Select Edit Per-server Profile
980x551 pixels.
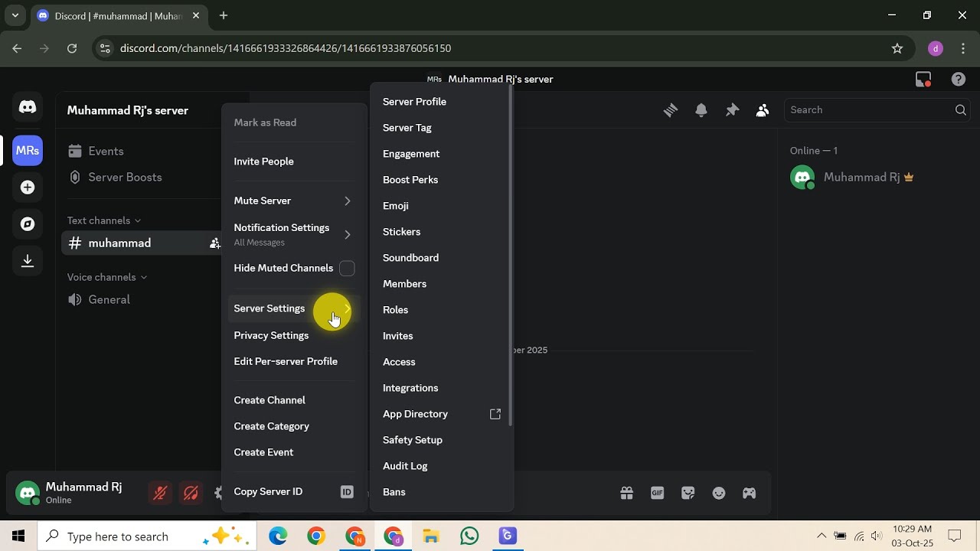(294, 361)
